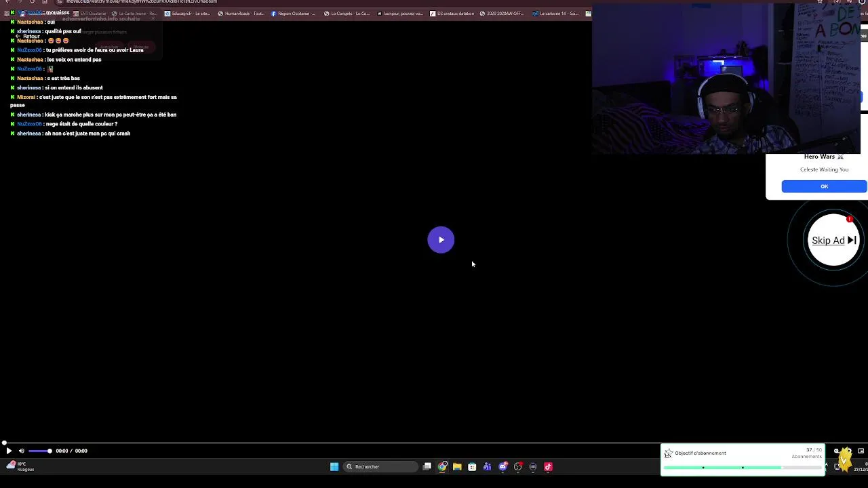
Task: Open the round taskbar icon with red badge
Action: click(518, 466)
